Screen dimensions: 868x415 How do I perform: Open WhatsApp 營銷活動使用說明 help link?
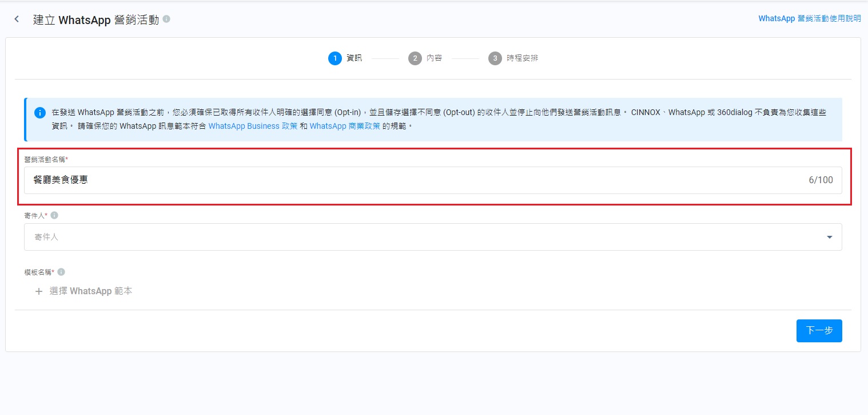pyautogui.click(x=810, y=19)
